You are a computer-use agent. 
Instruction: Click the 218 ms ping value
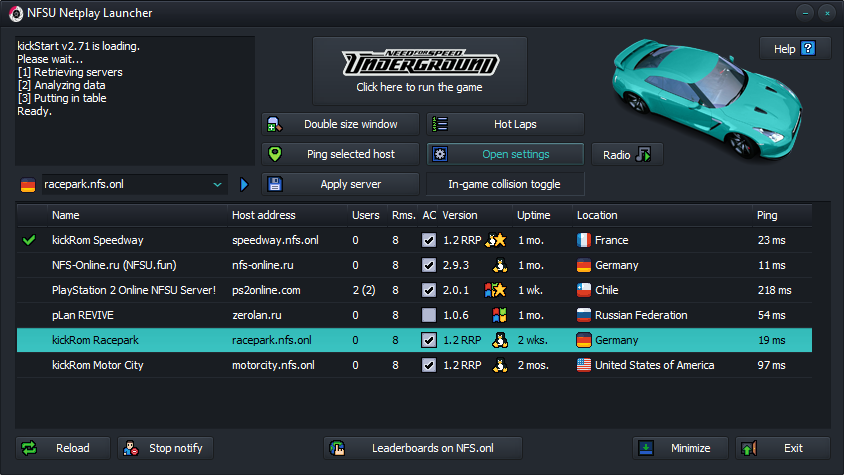(x=775, y=290)
